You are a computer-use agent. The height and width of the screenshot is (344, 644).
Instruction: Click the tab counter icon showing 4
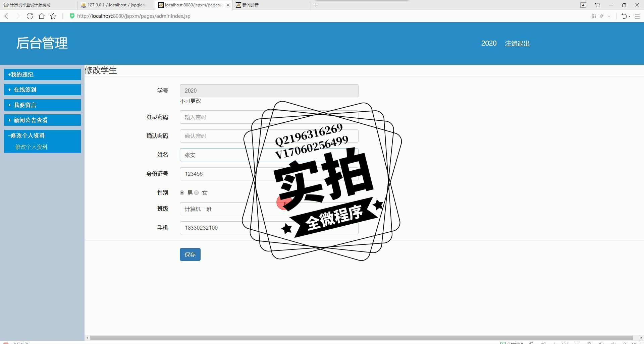[x=583, y=5]
